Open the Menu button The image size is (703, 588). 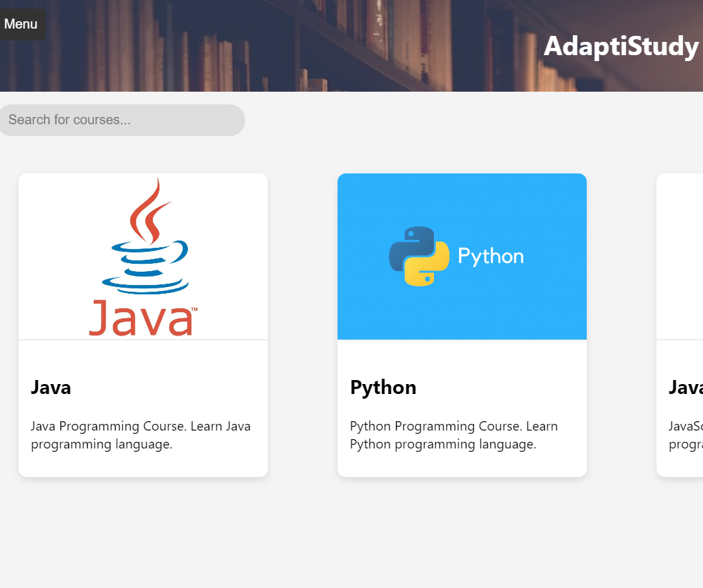21,24
